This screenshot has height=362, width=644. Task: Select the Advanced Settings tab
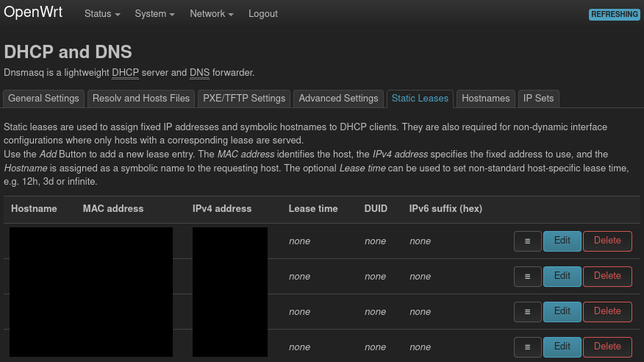tap(338, 99)
